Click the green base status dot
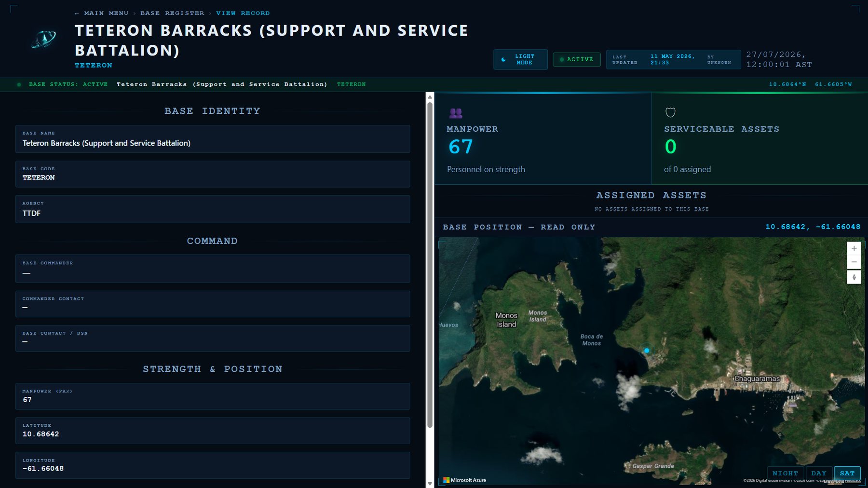Viewport: 868px width, 488px height. click(19, 84)
